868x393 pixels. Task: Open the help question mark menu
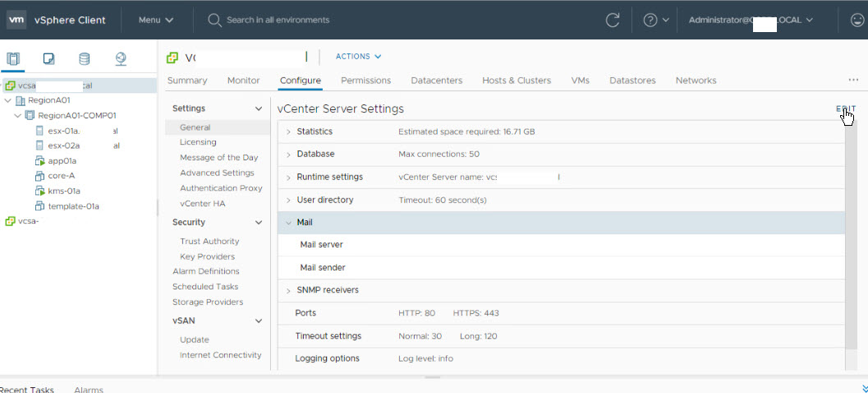coord(655,20)
